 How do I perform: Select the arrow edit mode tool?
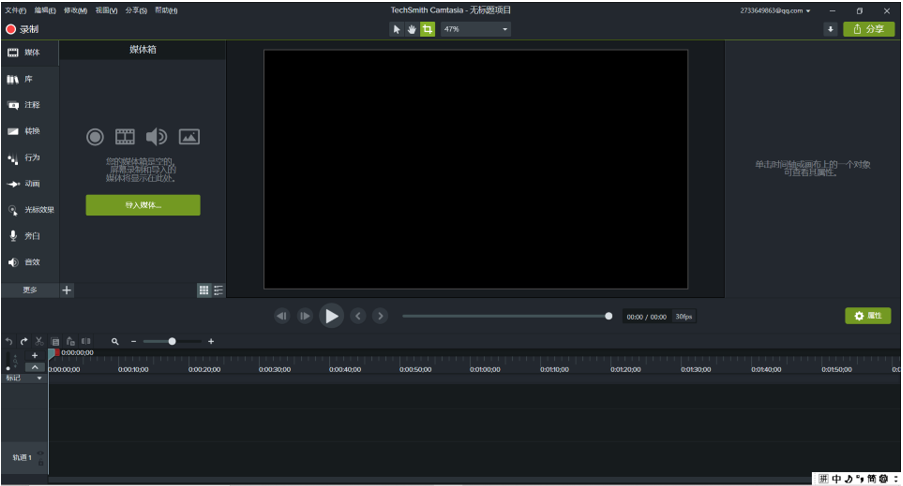click(396, 29)
